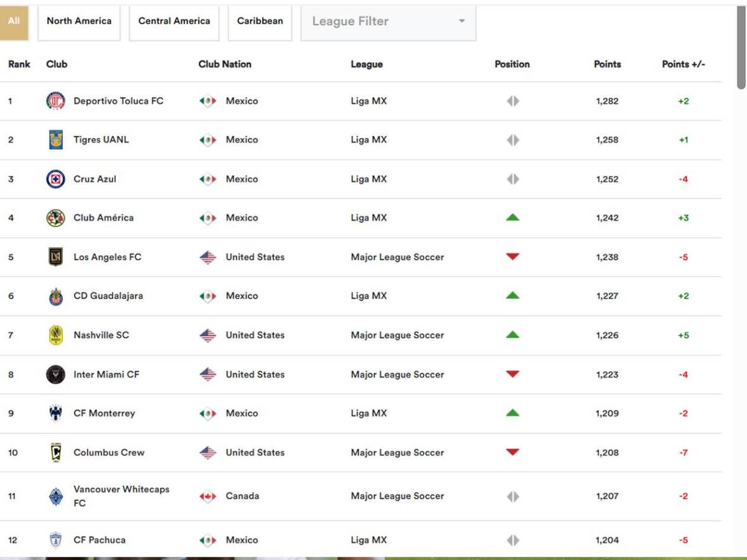Open Cruz Azul club name
747x560 pixels.
pos(95,179)
